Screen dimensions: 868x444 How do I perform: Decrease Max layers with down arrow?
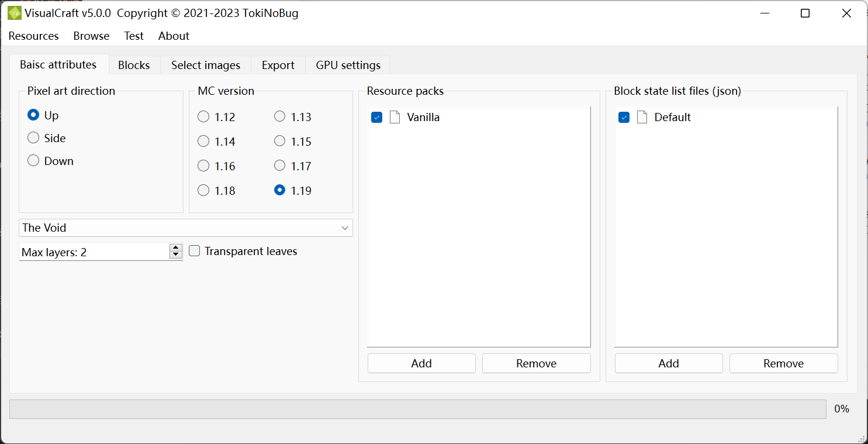176,255
